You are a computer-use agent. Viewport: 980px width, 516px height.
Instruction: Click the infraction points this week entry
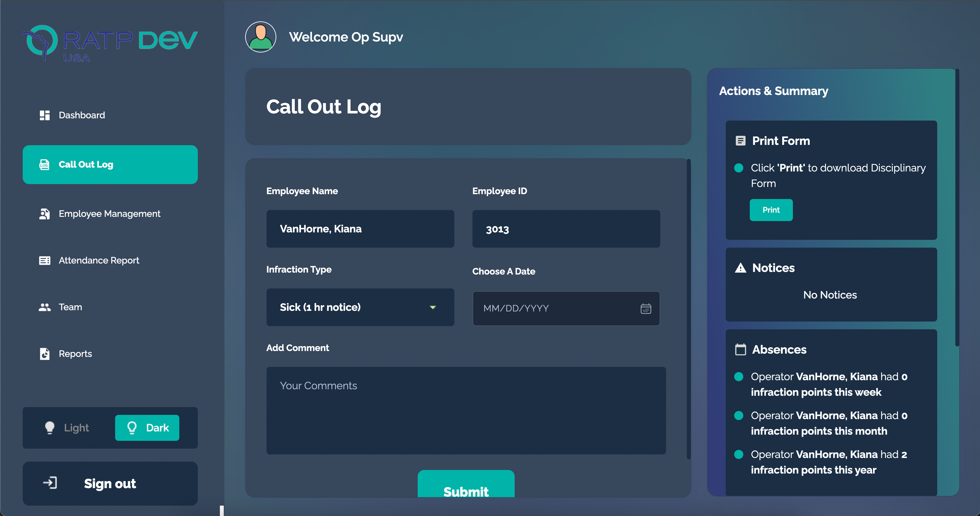click(x=829, y=384)
